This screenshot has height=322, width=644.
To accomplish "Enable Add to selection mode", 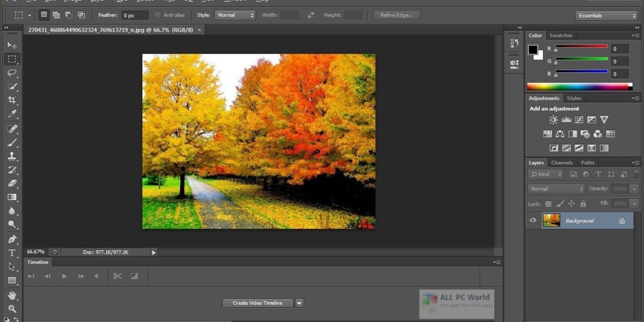I will [56, 15].
